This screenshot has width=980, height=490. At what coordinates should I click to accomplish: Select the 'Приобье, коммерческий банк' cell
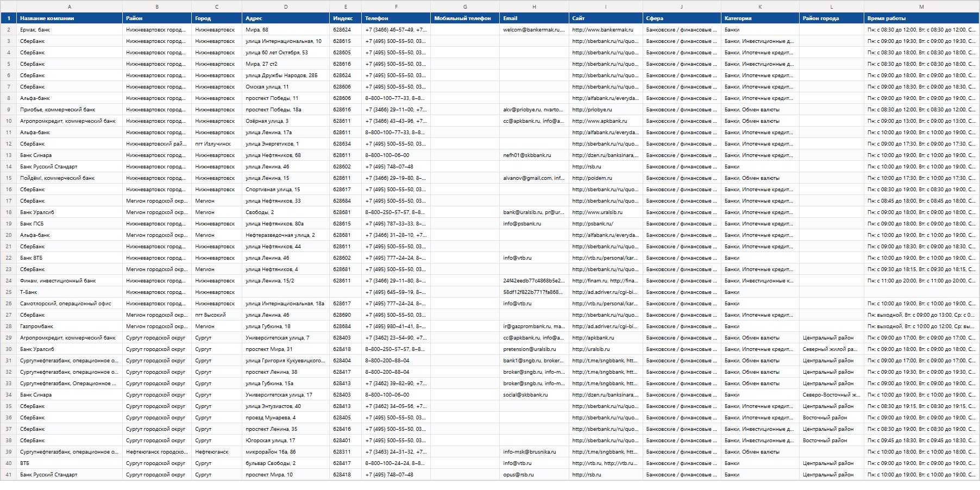tap(70, 110)
